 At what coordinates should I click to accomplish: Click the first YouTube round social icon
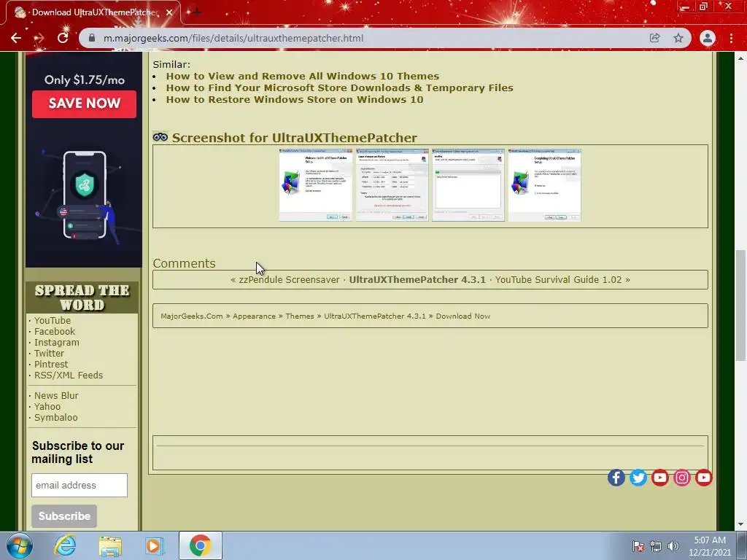[659, 478]
